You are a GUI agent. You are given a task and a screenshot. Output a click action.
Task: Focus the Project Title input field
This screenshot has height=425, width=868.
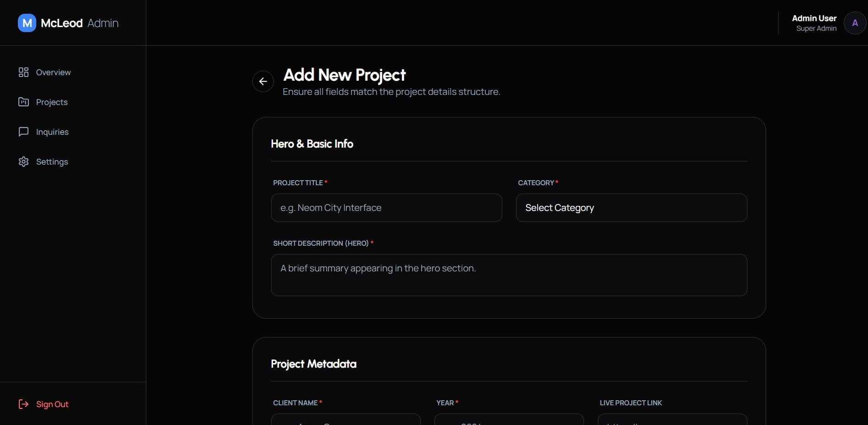click(386, 208)
